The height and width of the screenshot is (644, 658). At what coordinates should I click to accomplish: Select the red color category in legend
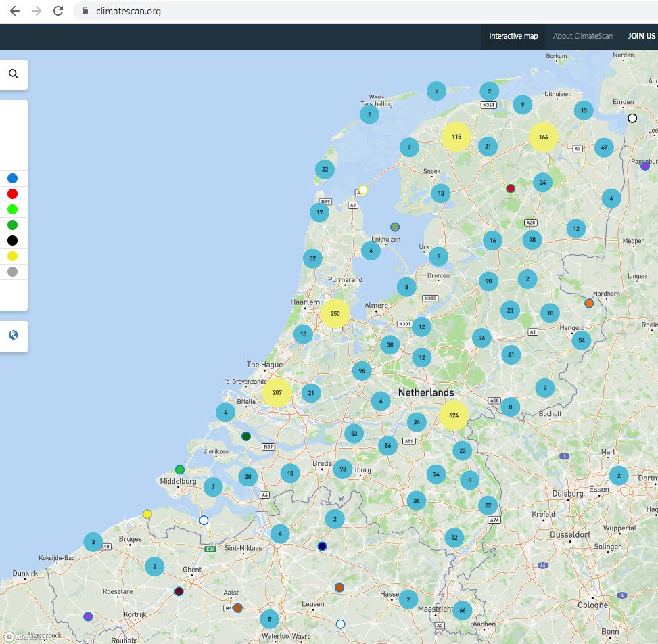click(12, 194)
